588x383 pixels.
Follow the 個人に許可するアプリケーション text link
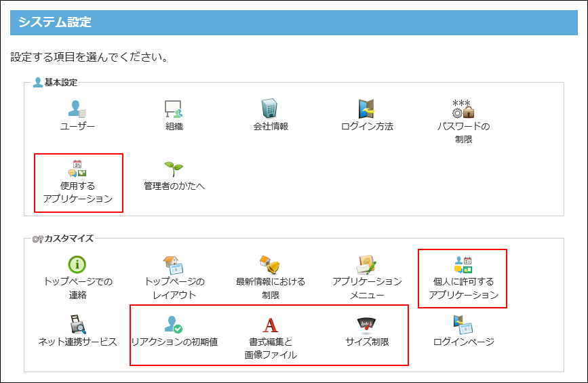point(463,288)
